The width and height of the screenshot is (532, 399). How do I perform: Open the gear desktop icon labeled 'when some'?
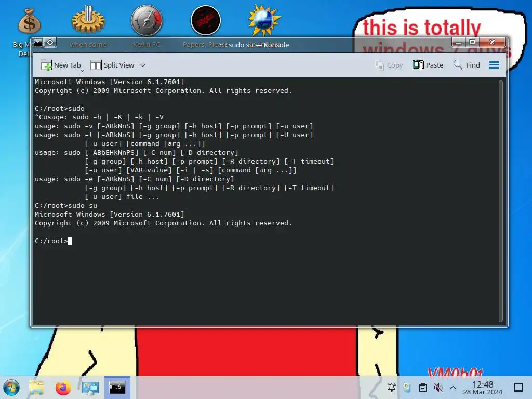pos(88,20)
